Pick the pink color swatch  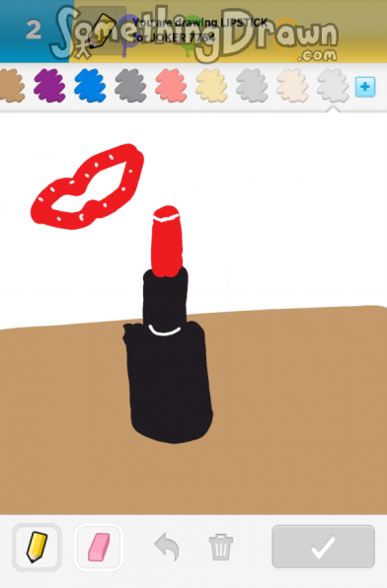171,86
